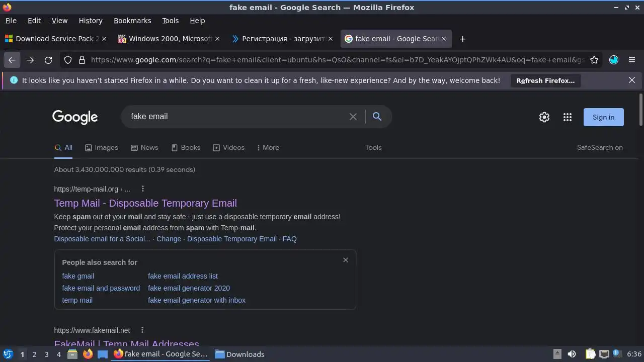Go forward with the forward arrow
This screenshot has height=362, width=644.
tap(30, 60)
